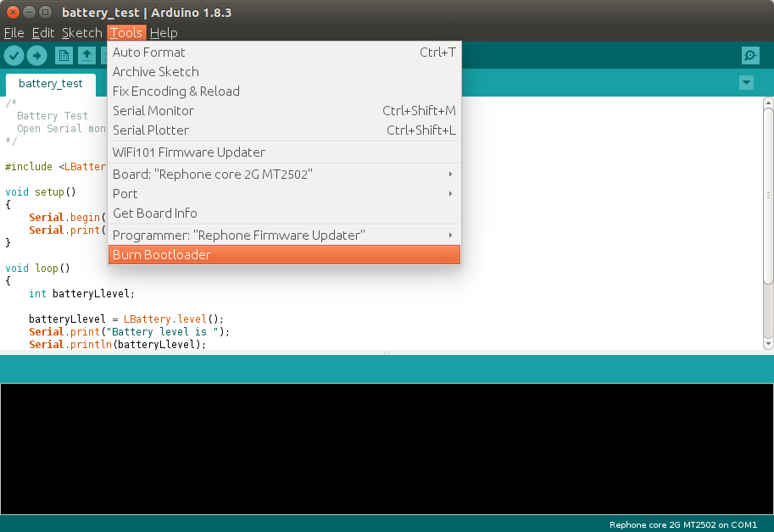Image resolution: width=774 pixels, height=532 pixels.
Task: Click Burn Bootloader
Action: click(284, 255)
